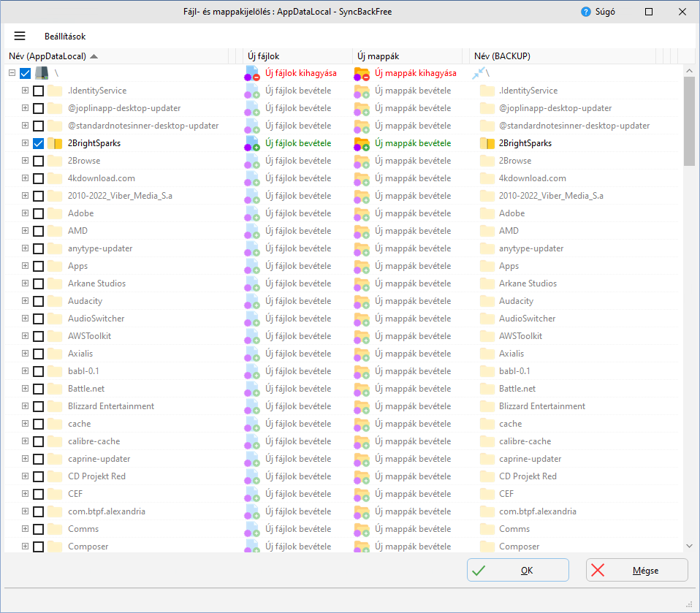Click 2BrightSparks source folder icon
Viewport: 700px width, 613px height.
pyautogui.click(x=55, y=143)
